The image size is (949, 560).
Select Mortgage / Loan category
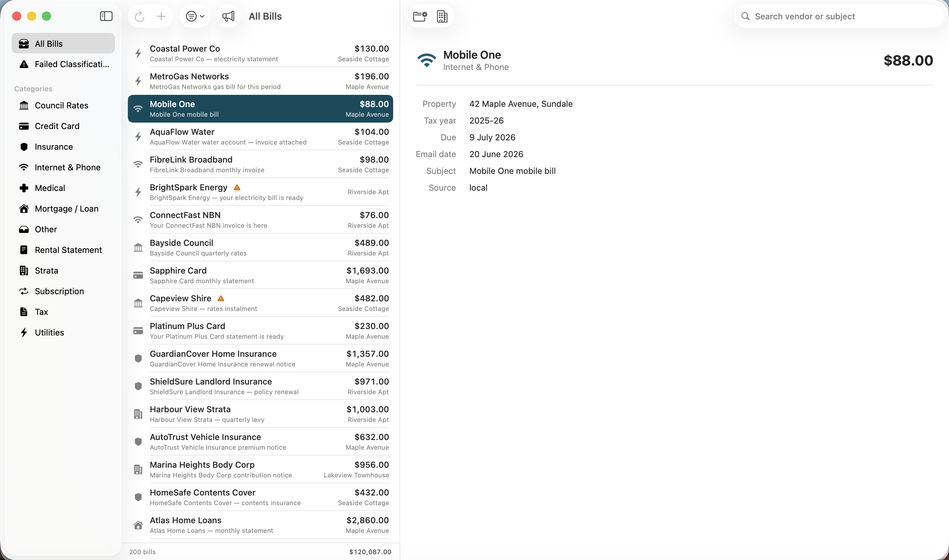pyautogui.click(x=63, y=209)
